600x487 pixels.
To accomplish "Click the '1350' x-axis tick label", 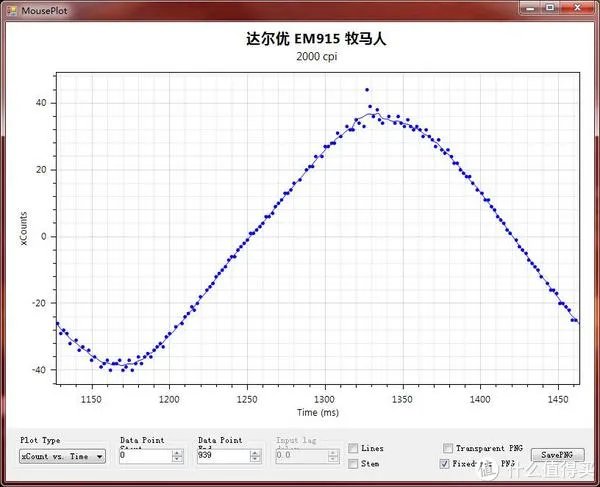I will [x=402, y=399].
